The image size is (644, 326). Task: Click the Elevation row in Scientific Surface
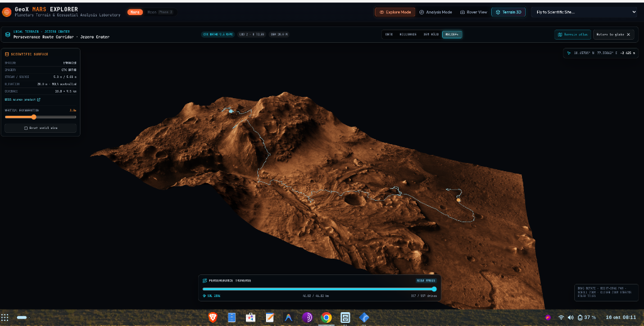[40, 84]
